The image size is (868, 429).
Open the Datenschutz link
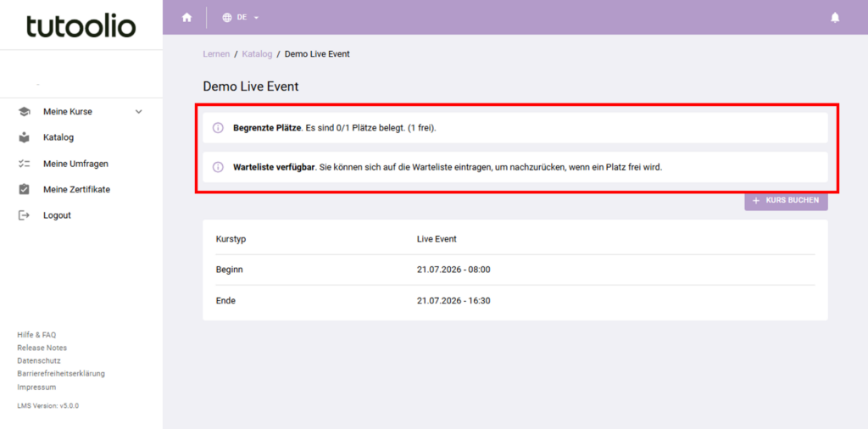39,360
